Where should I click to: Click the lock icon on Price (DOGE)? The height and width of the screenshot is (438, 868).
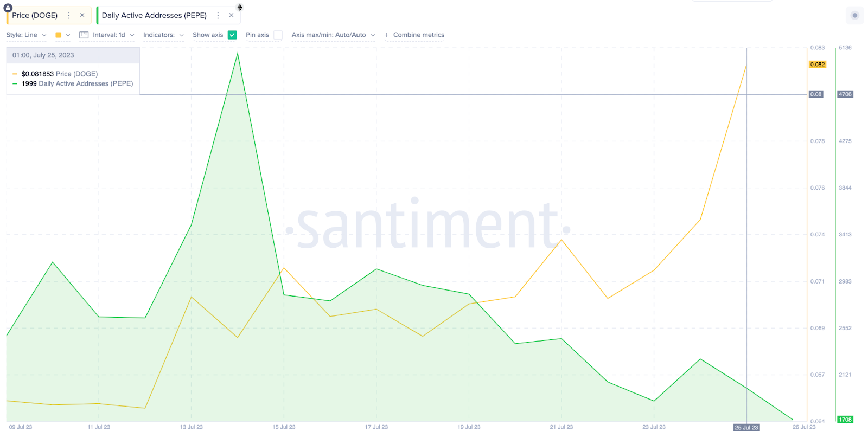point(8,8)
